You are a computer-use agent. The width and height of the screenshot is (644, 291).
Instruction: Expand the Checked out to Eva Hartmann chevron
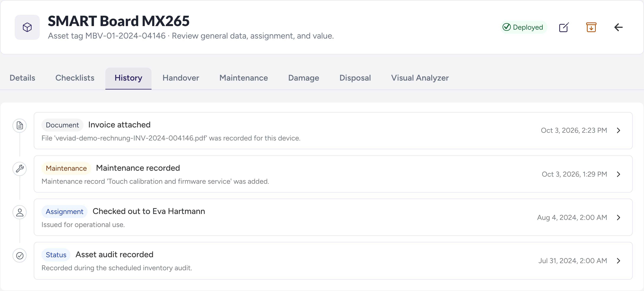pos(619,218)
